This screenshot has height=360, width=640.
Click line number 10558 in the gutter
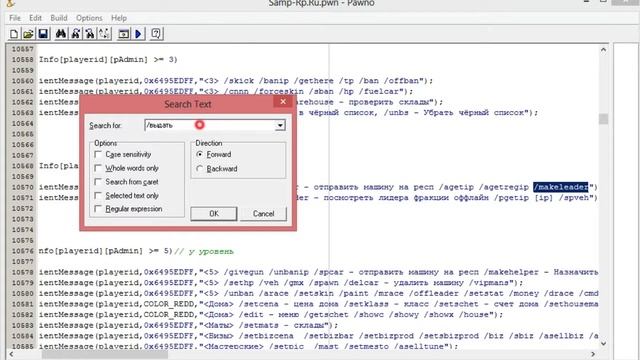pyautogui.click(x=22, y=60)
